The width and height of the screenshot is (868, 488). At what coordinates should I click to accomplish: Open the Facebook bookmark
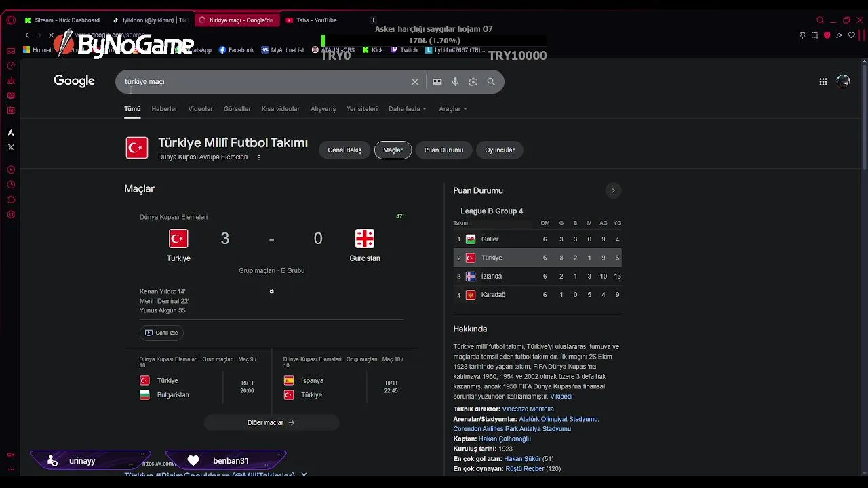pos(236,50)
